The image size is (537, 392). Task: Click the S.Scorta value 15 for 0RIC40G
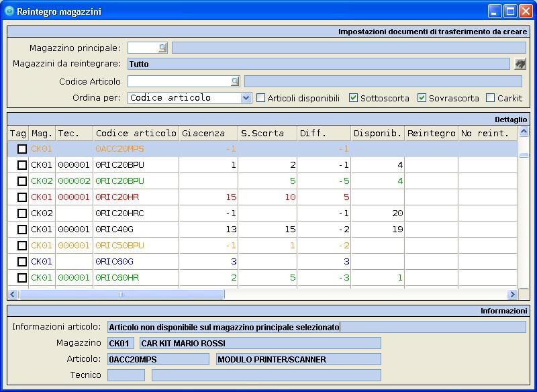pos(290,230)
